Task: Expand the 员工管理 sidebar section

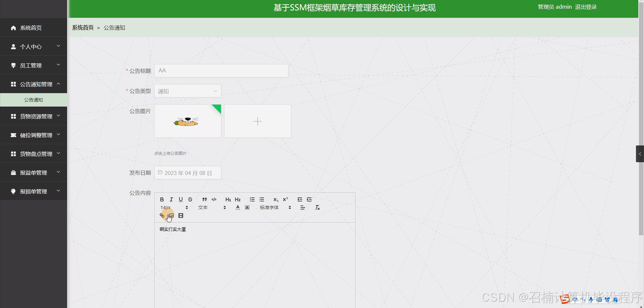Action: tap(34, 65)
